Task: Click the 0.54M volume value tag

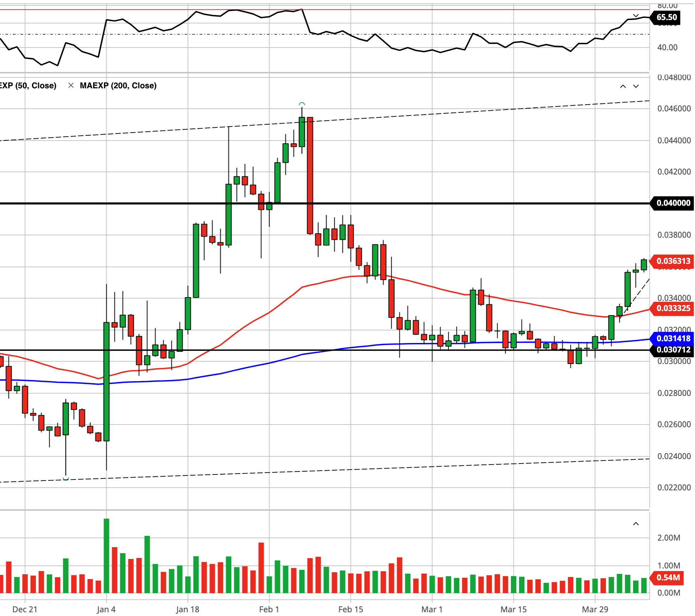Action: coord(667,577)
